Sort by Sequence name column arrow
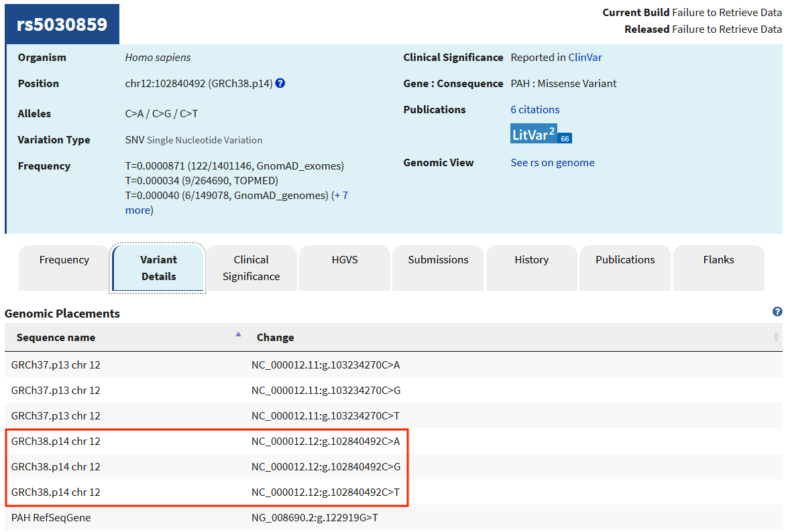The height and width of the screenshot is (532, 788). pos(238,334)
